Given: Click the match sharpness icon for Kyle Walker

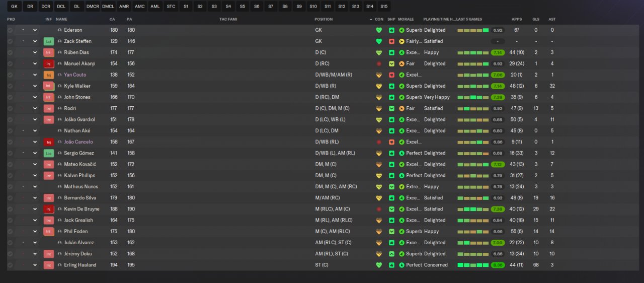Looking at the screenshot, I should (x=391, y=86).
